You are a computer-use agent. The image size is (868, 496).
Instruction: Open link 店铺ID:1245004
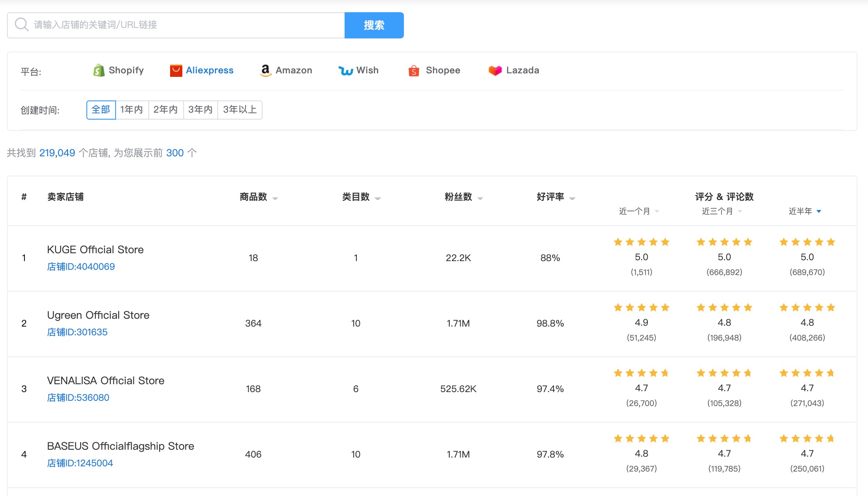[x=80, y=463]
